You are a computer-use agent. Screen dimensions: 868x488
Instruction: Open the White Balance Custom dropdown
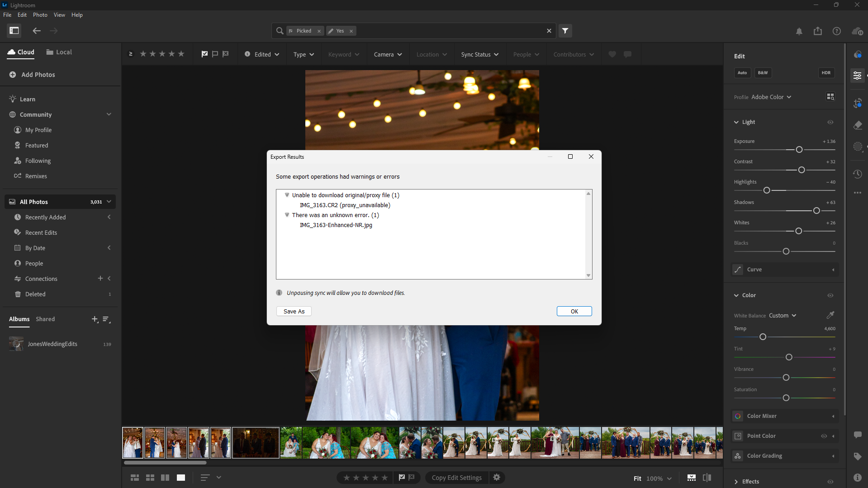[782, 315]
